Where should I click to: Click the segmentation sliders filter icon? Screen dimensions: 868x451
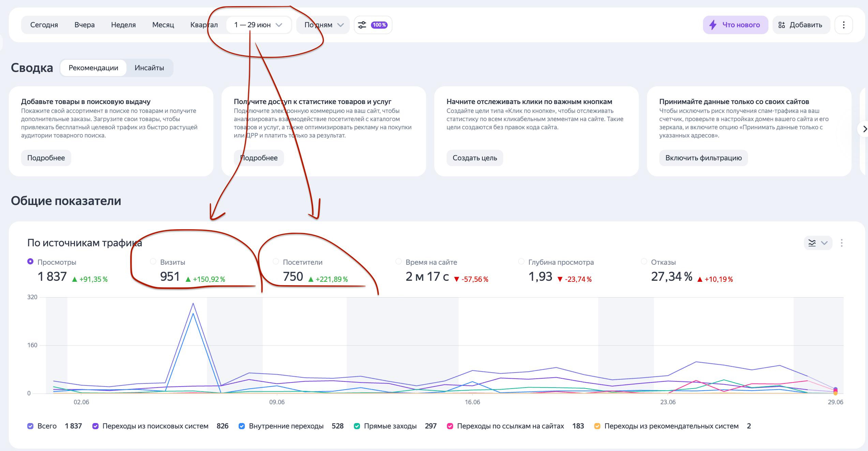coord(362,25)
